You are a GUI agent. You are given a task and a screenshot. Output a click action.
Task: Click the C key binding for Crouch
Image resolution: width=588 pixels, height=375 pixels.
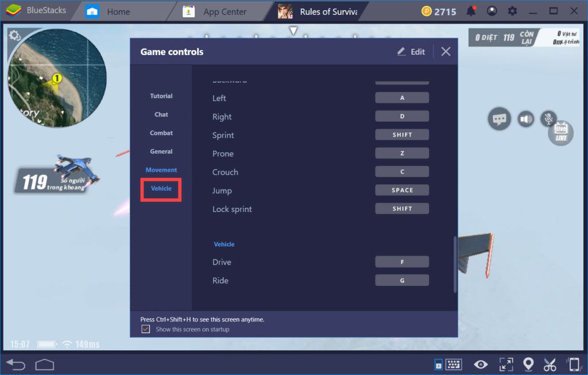coord(402,172)
